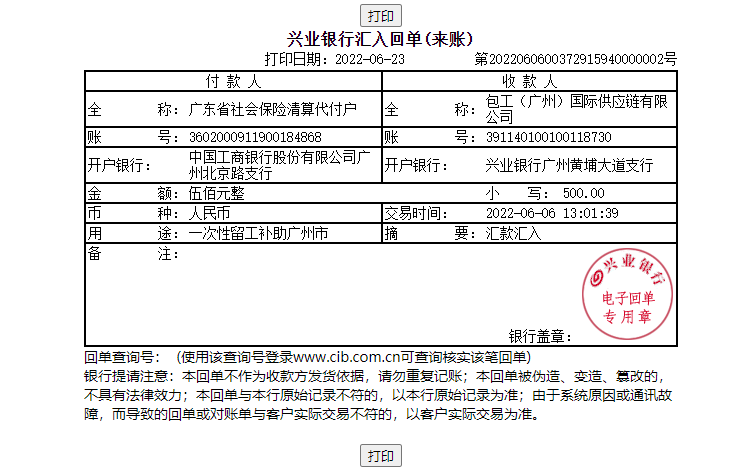The image size is (754, 474).
Task: Click the 交易时间 field label
Action: tap(415, 213)
